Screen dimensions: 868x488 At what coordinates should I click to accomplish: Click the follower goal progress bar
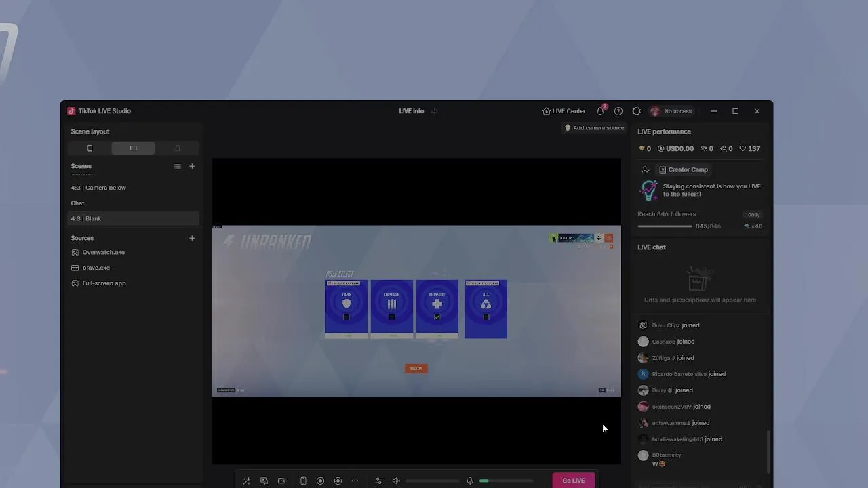coord(665,226)
